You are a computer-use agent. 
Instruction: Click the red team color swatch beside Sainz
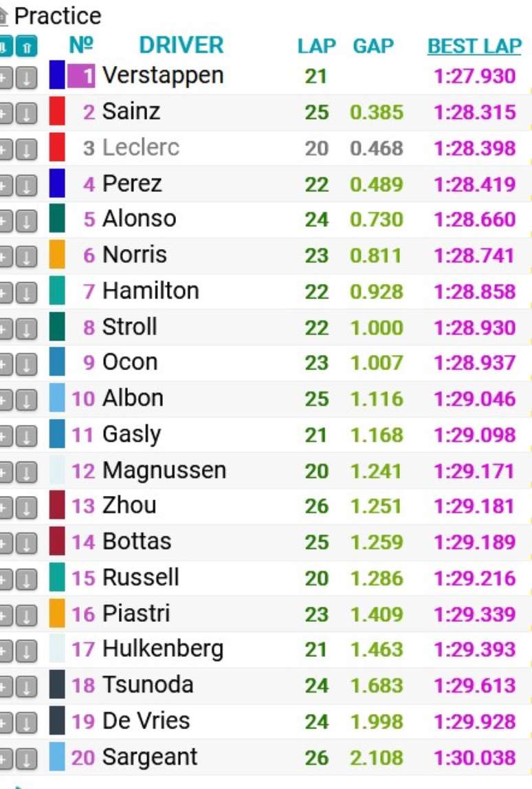pyautogui.click(x=58, y=112)
